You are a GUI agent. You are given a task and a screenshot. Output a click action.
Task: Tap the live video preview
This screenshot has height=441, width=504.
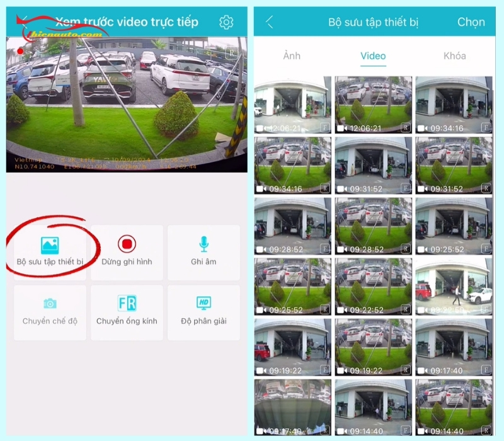pos(127,105)
